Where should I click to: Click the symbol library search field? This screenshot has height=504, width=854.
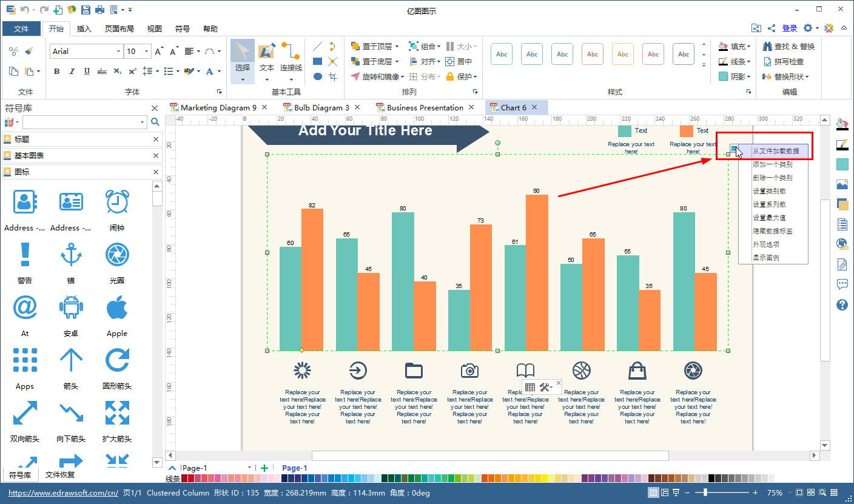pyautogui.click(x=84, y=122)
